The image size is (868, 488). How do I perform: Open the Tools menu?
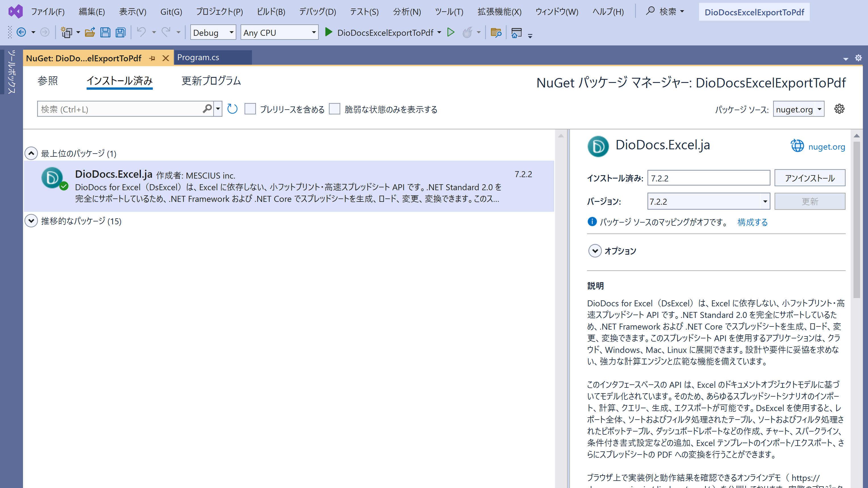[449, 11]
